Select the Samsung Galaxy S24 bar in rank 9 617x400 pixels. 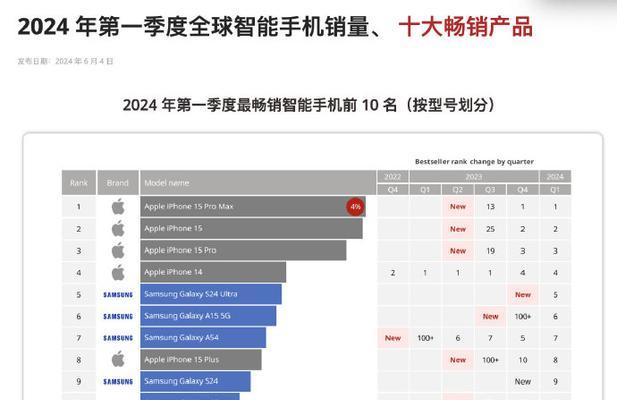(195, 381)
